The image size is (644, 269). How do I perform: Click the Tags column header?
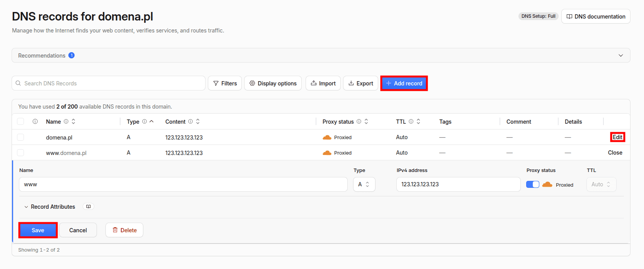tap(445, 121)
